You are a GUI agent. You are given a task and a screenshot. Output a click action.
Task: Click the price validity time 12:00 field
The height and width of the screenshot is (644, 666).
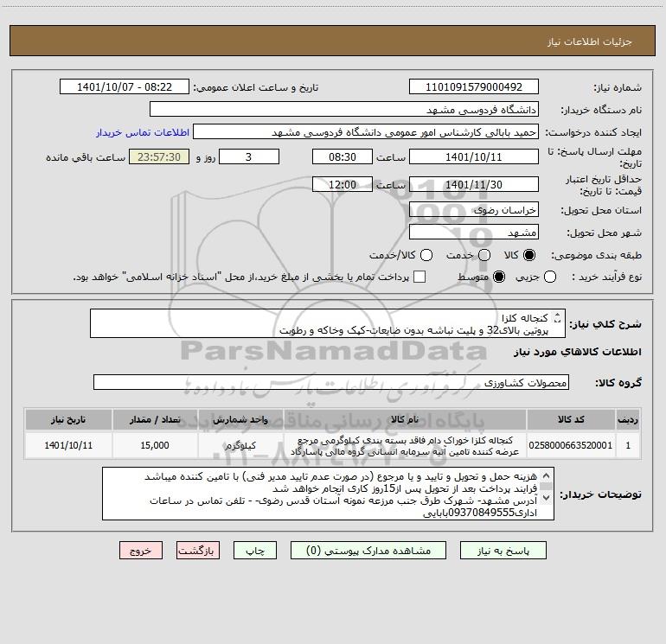[343, 184]
